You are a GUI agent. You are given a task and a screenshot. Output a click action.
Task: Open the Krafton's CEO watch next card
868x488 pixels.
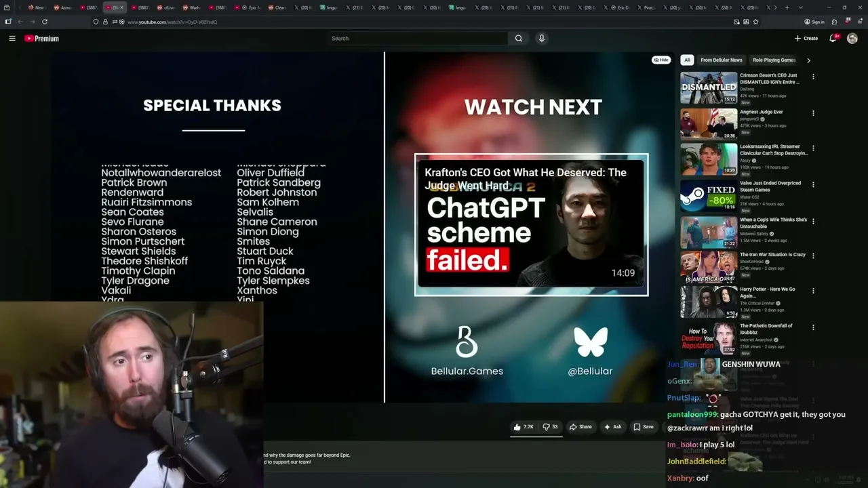click(531, 224)
